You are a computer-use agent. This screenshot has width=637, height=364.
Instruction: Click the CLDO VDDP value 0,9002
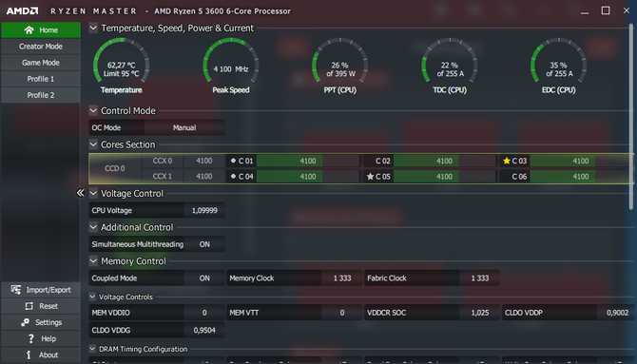tap(617, 313)
